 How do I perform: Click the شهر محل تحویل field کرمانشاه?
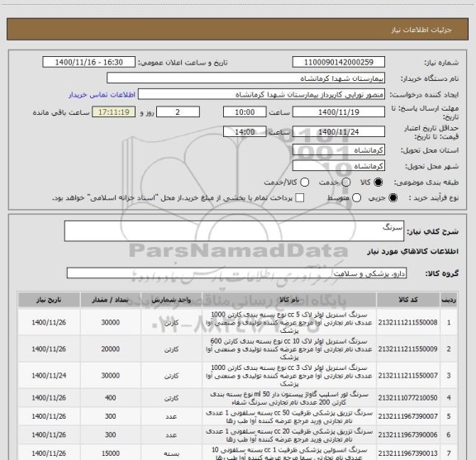click(339, 166)
